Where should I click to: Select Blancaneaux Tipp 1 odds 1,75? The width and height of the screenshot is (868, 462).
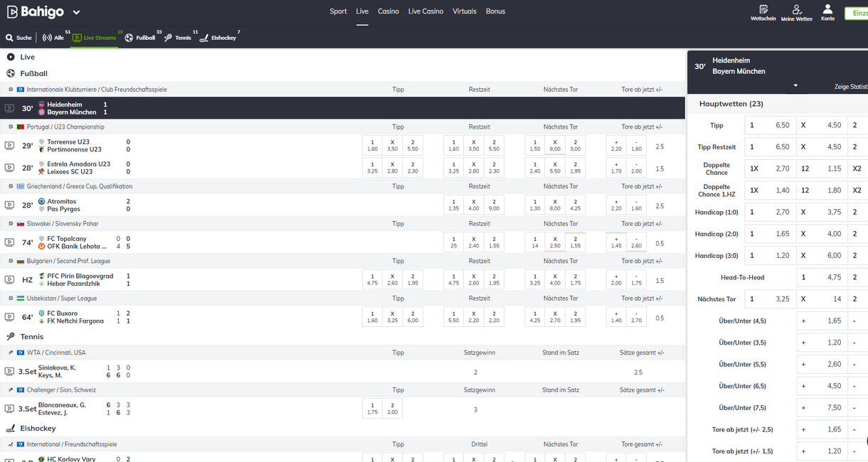373,409
